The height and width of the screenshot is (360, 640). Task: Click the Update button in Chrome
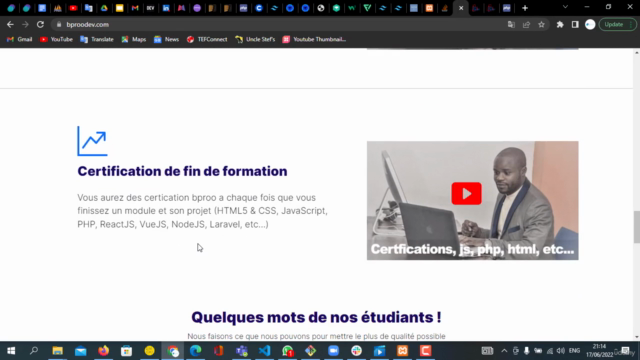point(617,24)
